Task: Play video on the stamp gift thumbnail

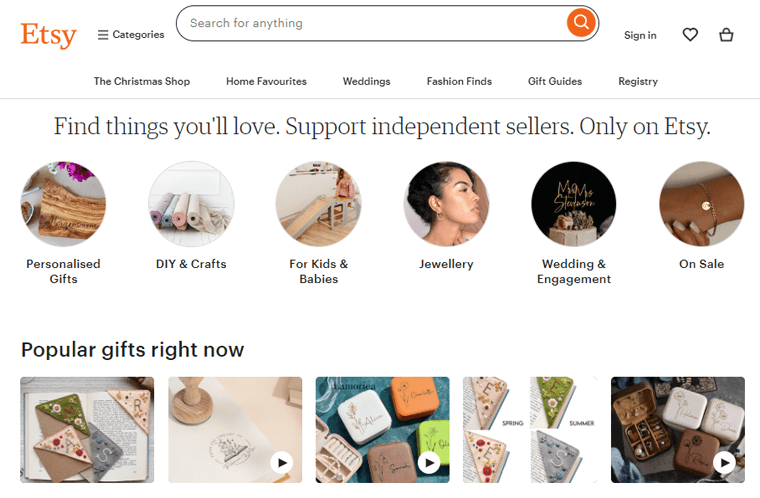Action: 282,462
